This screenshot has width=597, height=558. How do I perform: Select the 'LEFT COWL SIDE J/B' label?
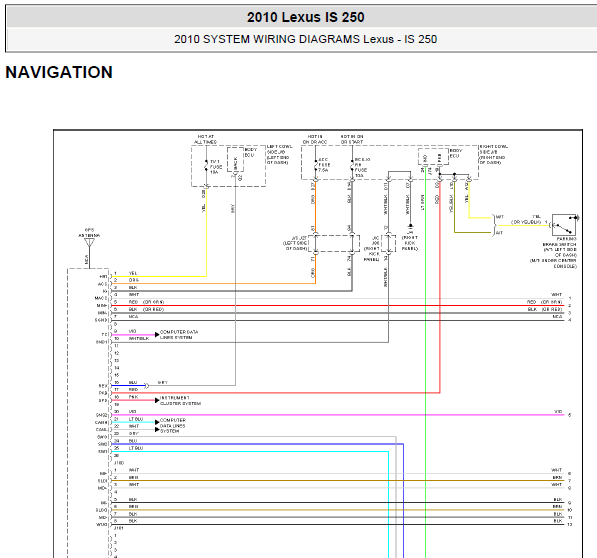279,154
